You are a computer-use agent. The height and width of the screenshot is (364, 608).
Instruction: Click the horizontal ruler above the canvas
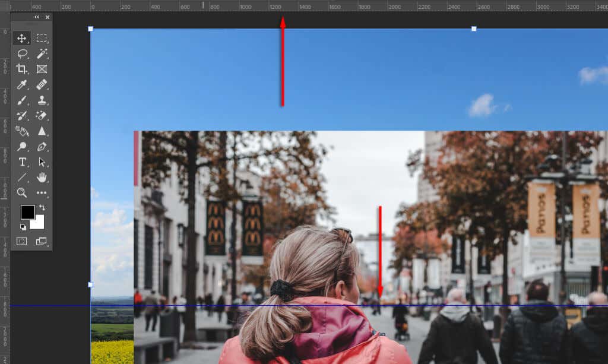[x=297, y=6]
